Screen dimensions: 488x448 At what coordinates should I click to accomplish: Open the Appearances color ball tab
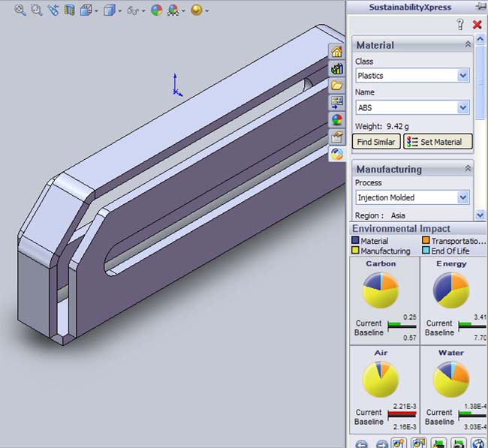[337, 119]
